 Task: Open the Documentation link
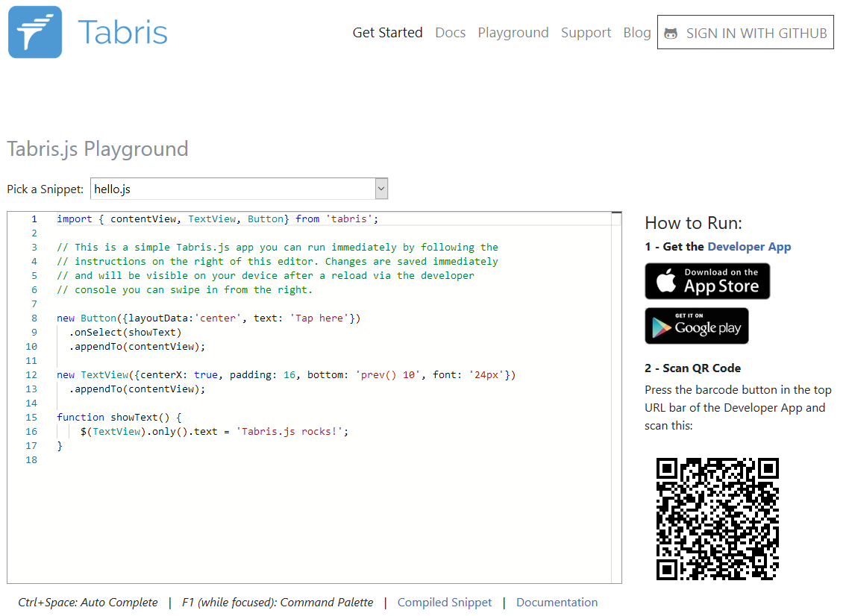(x=557, y=603)
